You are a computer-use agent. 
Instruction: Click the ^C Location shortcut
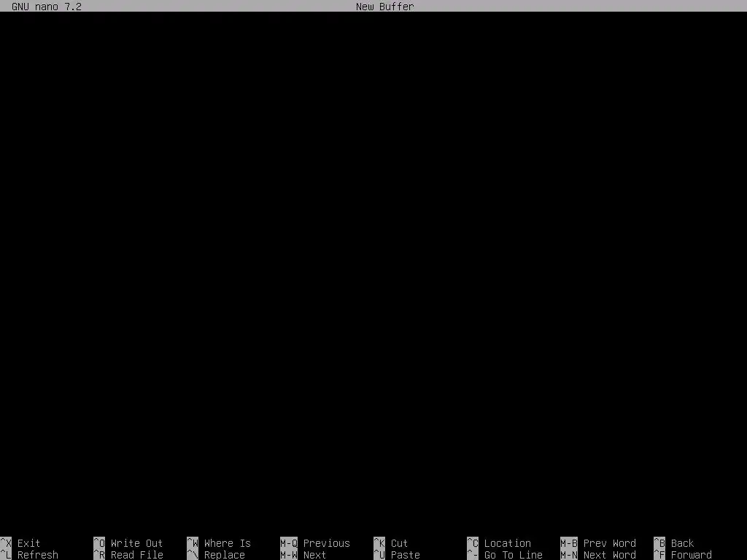[x=499, y=543]
